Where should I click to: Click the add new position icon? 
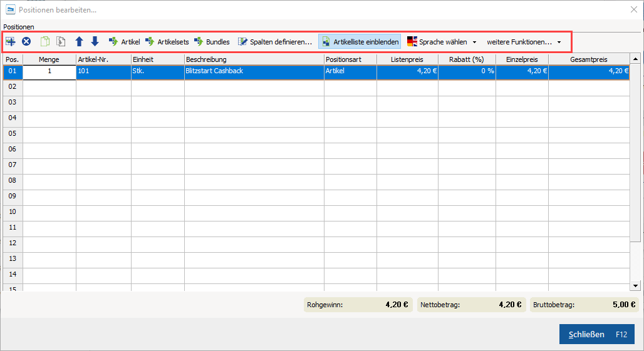[x=11, y=41]
